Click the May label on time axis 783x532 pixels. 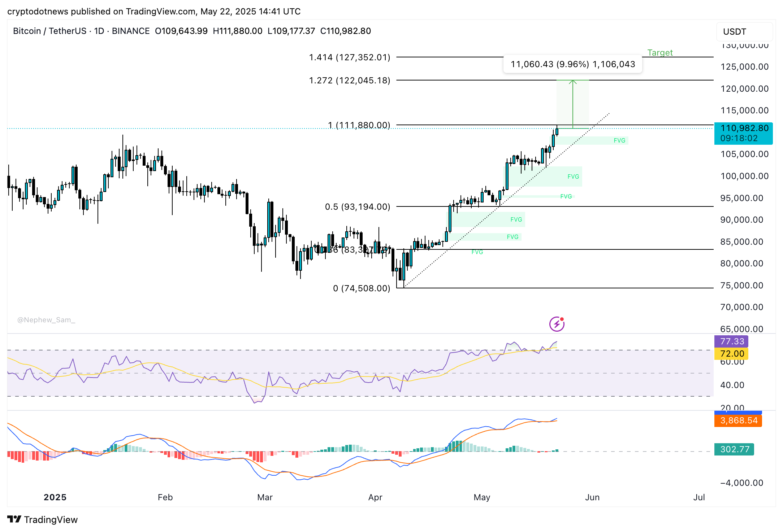tap(481, 497)
